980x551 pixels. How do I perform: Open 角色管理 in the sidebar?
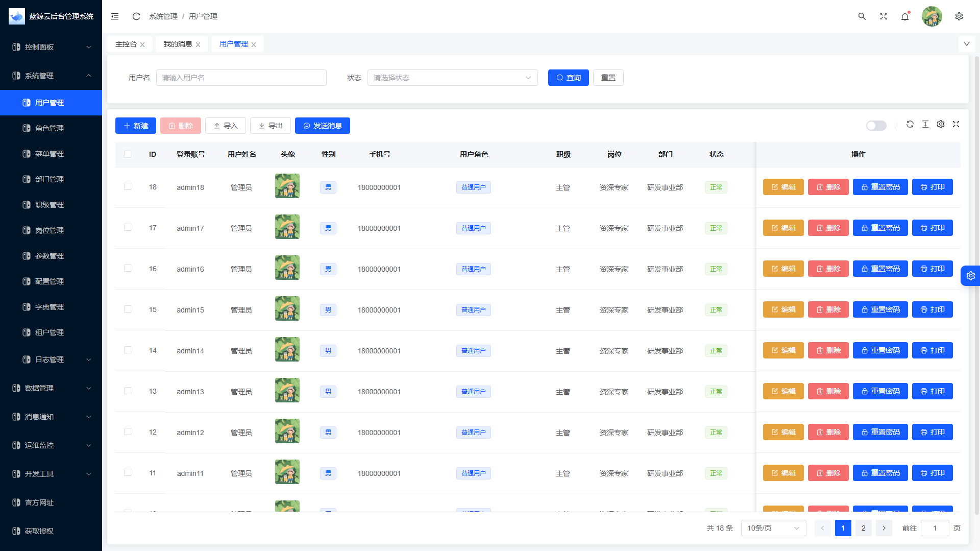coord(50,128)
